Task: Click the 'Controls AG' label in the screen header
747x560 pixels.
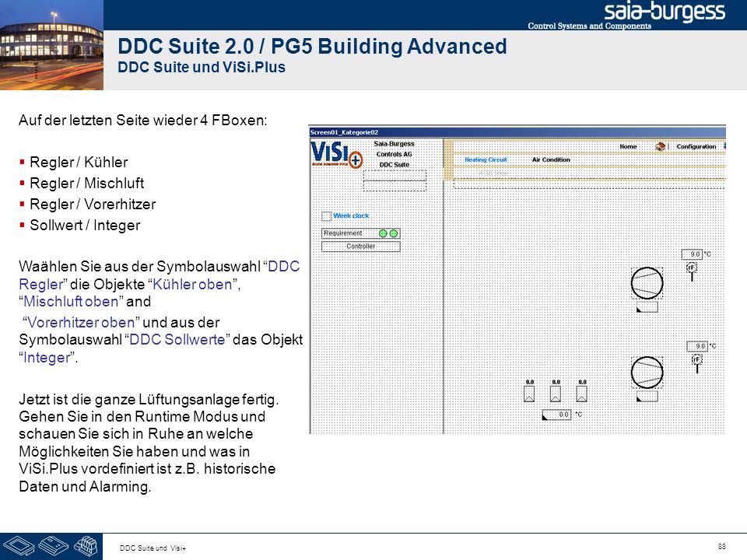Action: (394, 154)
